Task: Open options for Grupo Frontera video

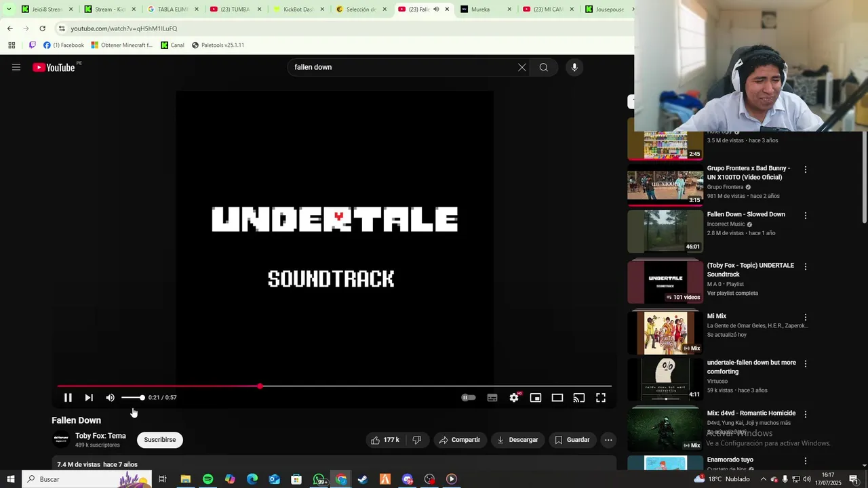Action: coord(806,169)
